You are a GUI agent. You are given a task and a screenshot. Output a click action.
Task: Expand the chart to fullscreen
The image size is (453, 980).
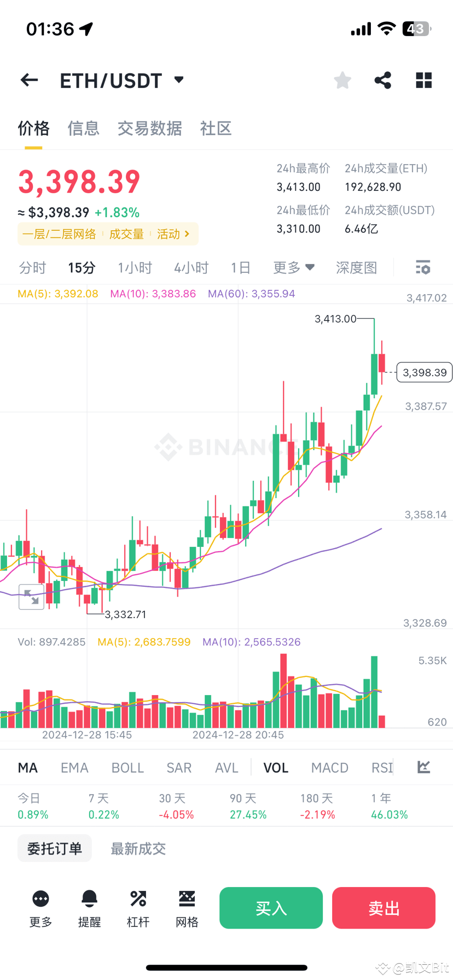(31, 597)
